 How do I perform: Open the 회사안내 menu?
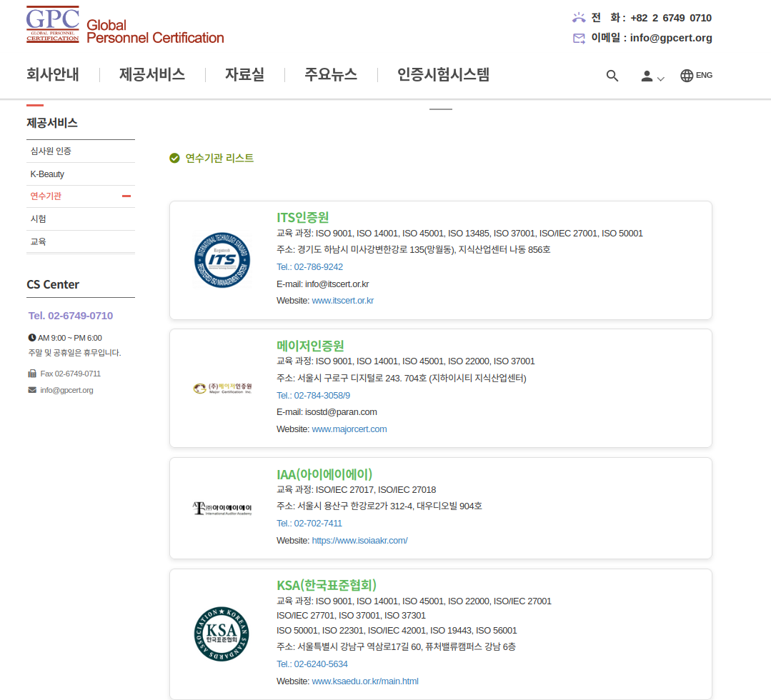tap(53, 74)
